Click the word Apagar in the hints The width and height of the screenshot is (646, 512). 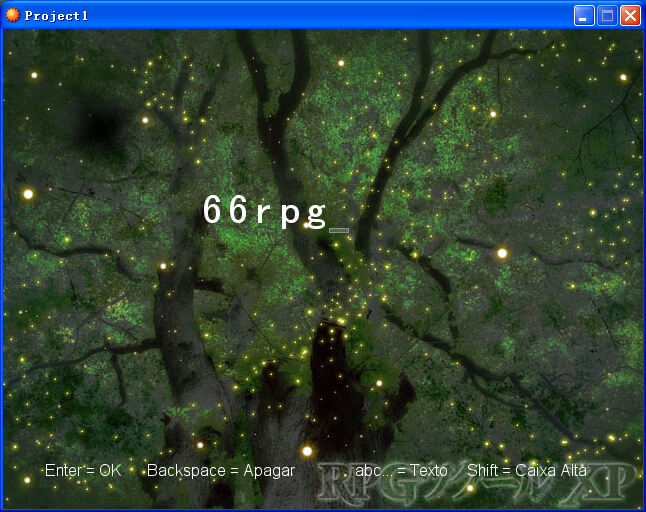coord(269,471)
